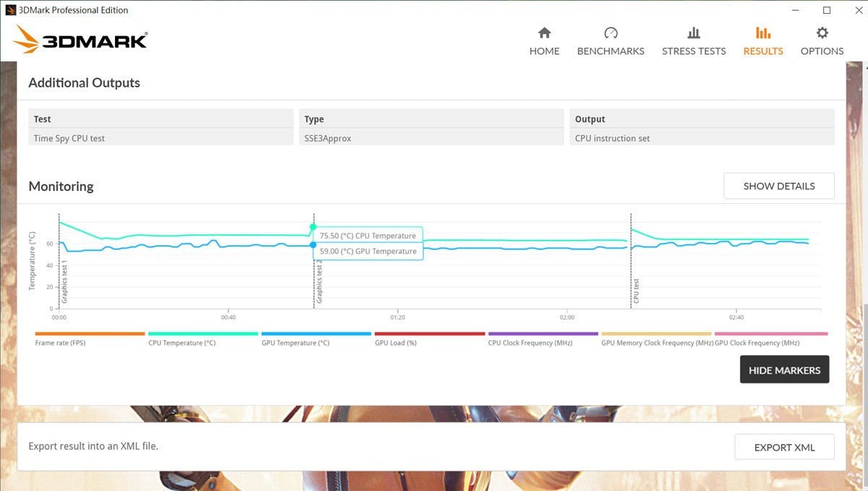Select the SSE3Approx cell
The image size is (868, 491).
pos(431,138)
